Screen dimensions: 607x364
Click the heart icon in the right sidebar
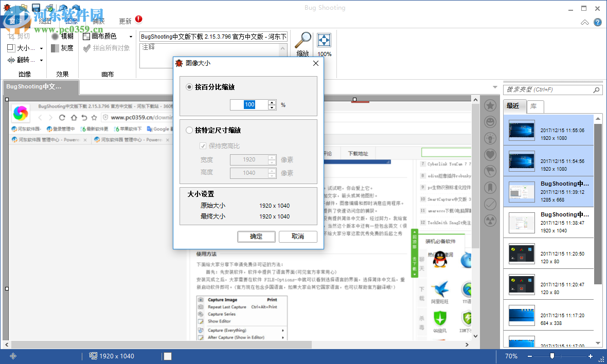[x=490, y=154]
